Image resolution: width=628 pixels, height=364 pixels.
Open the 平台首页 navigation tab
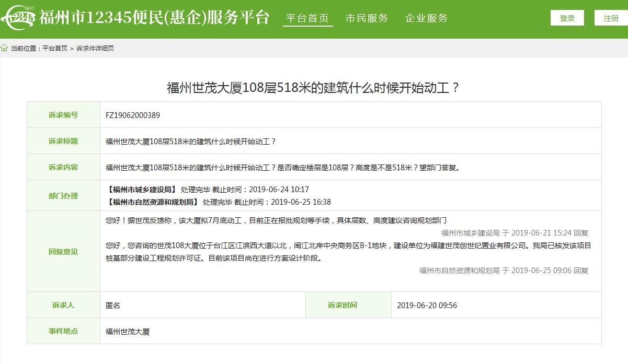tap(307, 18)
